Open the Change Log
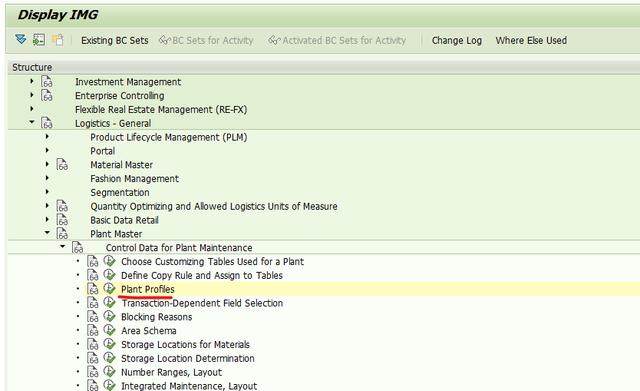This screenshot has height=391, width=640. pos(457,40)
